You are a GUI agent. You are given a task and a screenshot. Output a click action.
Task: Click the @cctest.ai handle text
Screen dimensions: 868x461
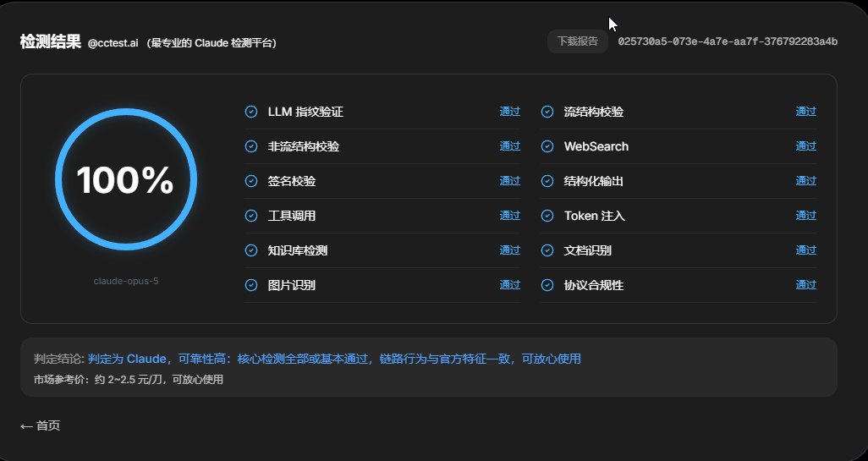pos(113,43)
